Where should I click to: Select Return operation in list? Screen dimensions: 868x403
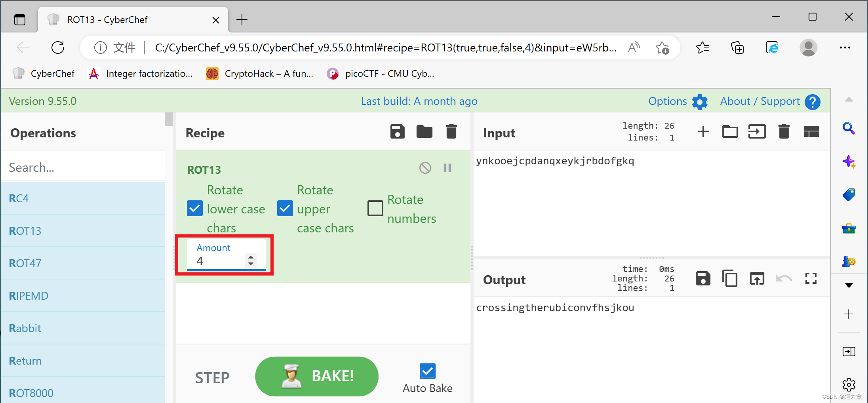click(83, 361)
